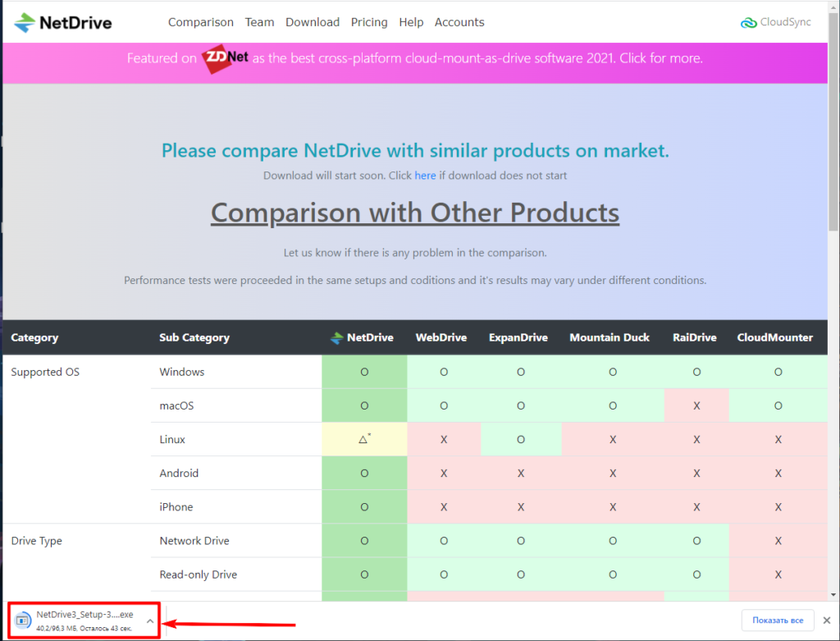Click the 'Comparison with Other Products' heading
The width and height of the screenshot is (840, 641).
click(x=414, y=213)
